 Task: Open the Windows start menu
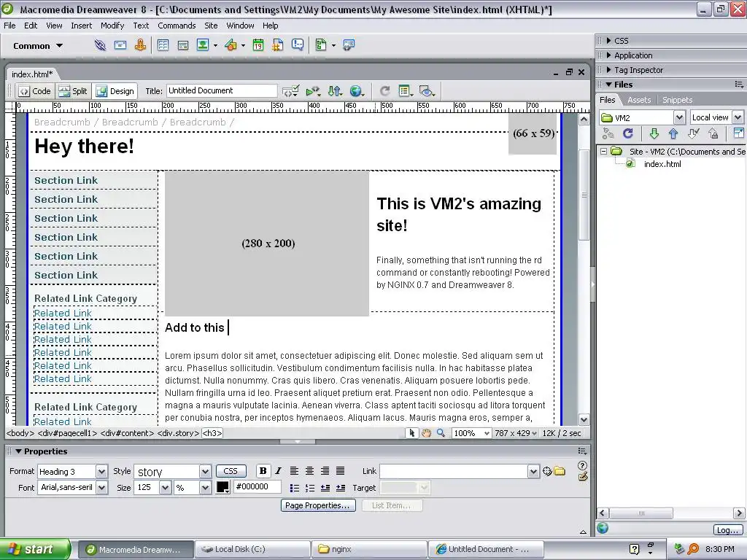coord(34,549)
